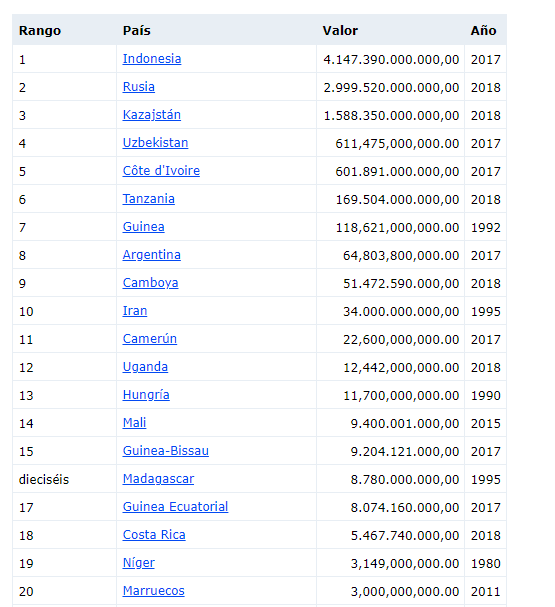The image size is (555, 607).
Task: Go to the Argentina link
Action: coord(152,255)
